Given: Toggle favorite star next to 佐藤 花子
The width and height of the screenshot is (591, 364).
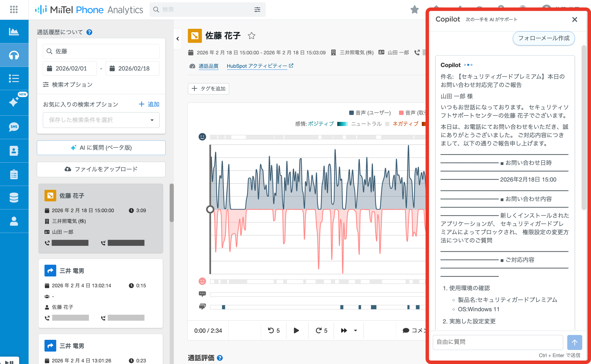Looking at the screenshot, I should (251, 36).
